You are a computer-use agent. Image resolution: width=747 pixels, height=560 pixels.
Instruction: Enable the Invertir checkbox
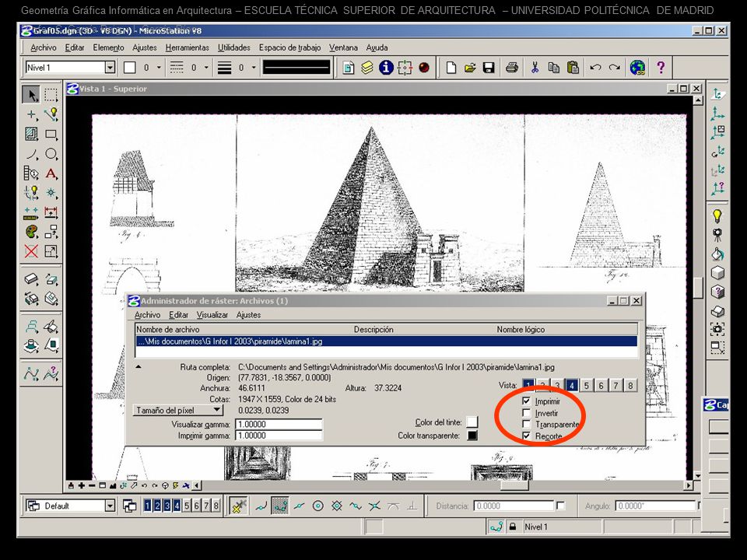click(527, 413)
